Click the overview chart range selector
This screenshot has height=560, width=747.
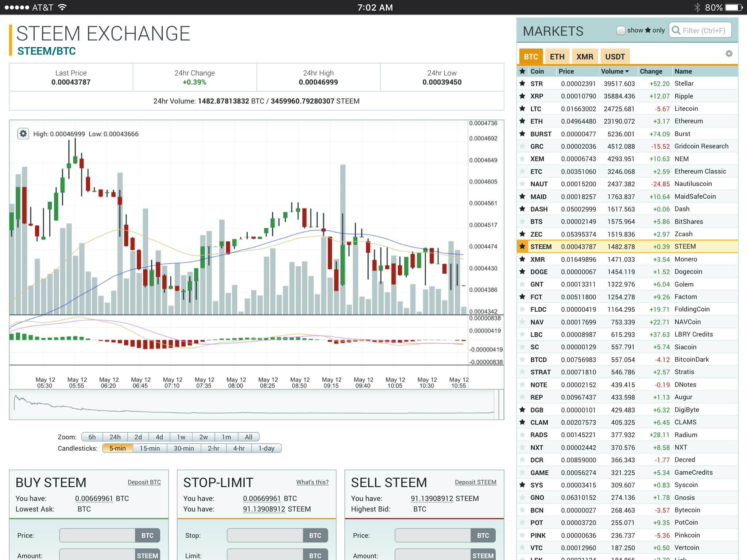click(x=256, y=404)
